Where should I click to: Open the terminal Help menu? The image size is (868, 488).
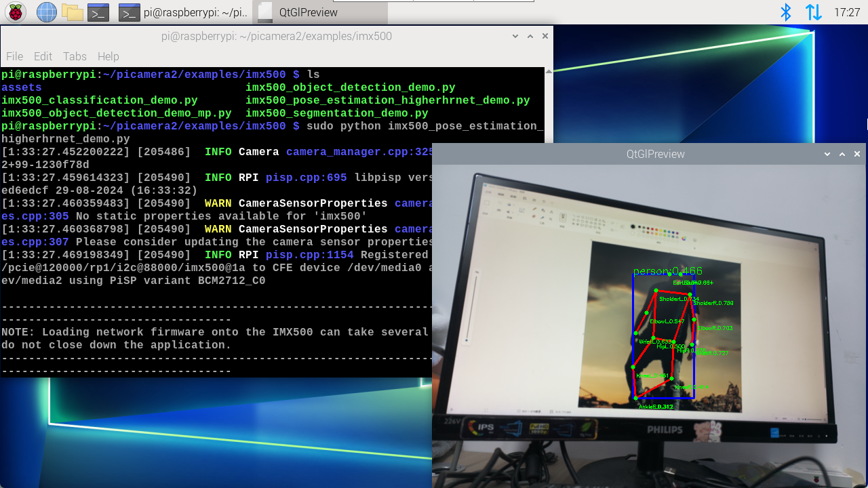(108, 56)
